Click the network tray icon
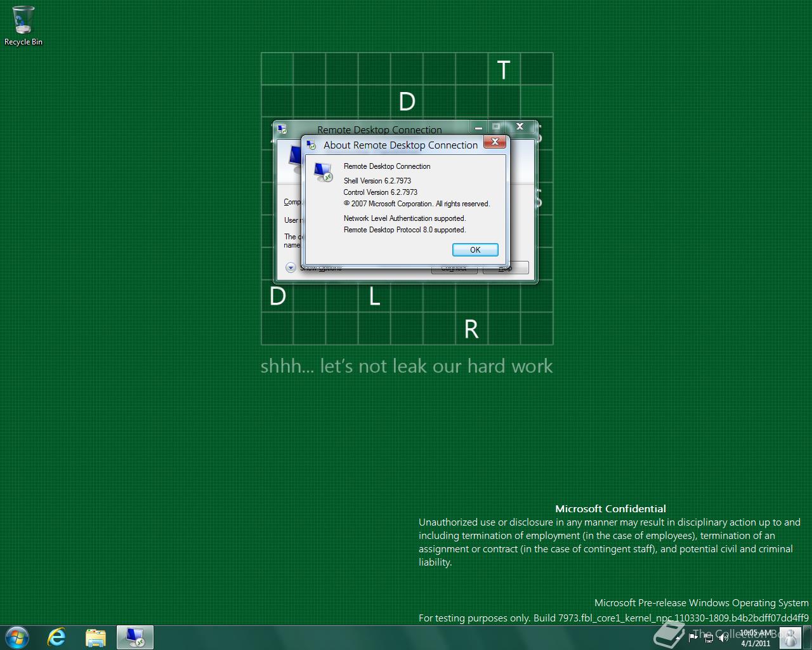The image size is (812, 650). pos(709,638)
